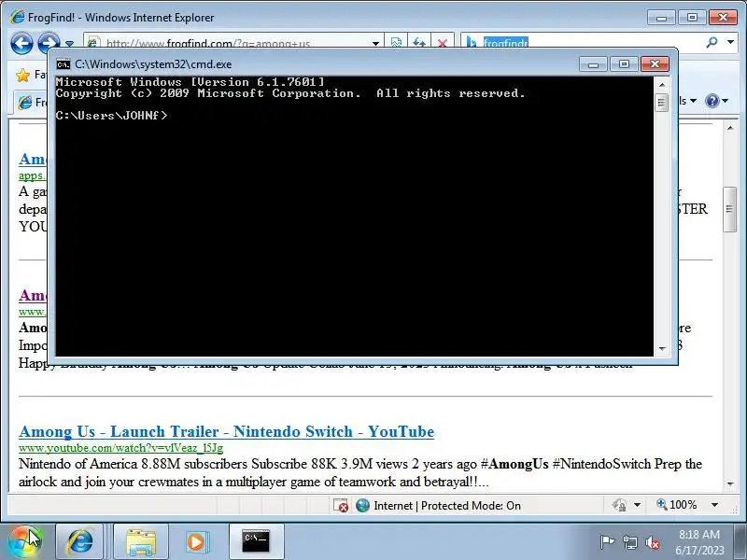
Task: Click the pop-up blocked status bar icon
Action: (341, 505)
